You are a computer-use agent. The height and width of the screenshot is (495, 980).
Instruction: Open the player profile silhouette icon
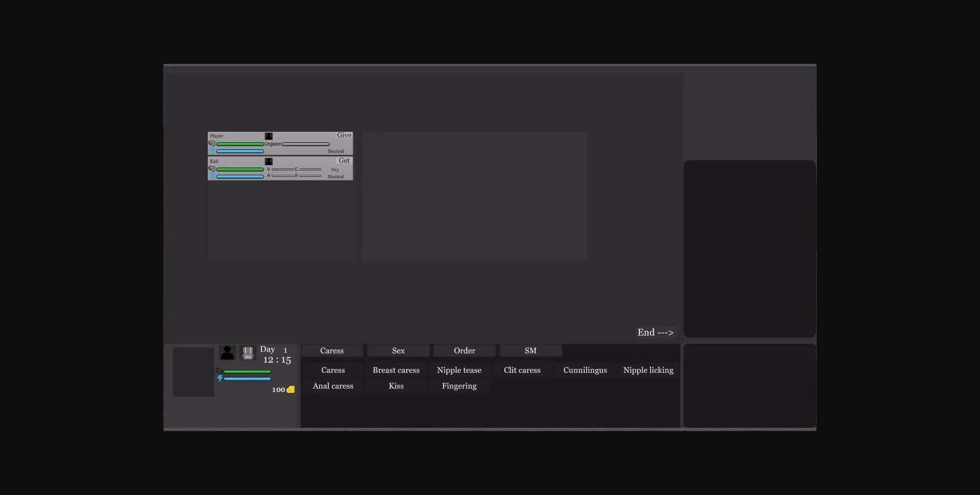(227, 352)
